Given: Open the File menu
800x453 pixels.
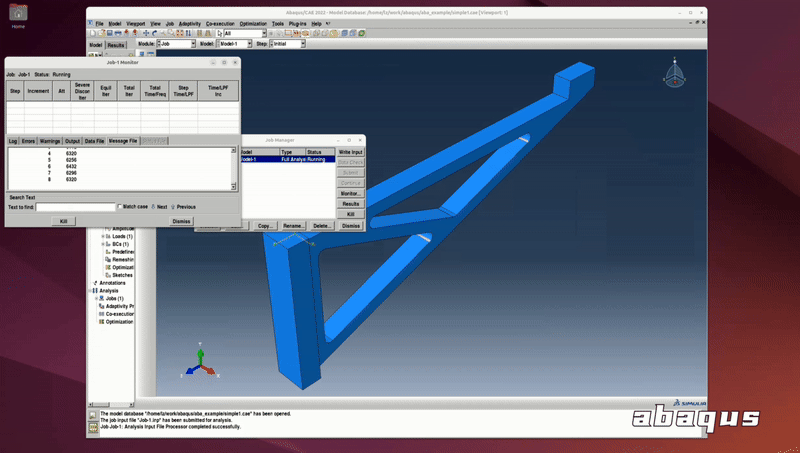Looking at the screenshot, I should click(x=99, y=23).
